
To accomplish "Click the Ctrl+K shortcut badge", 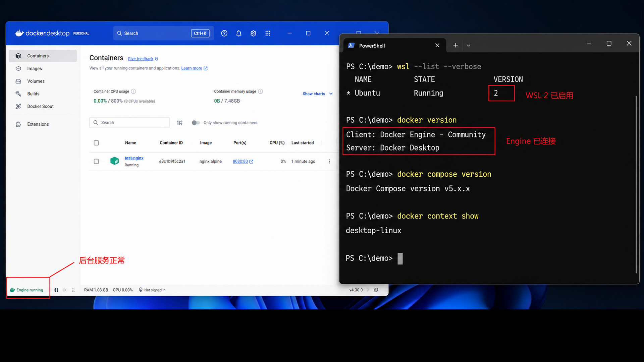I will pyautogui.click(x=200, y=33).
